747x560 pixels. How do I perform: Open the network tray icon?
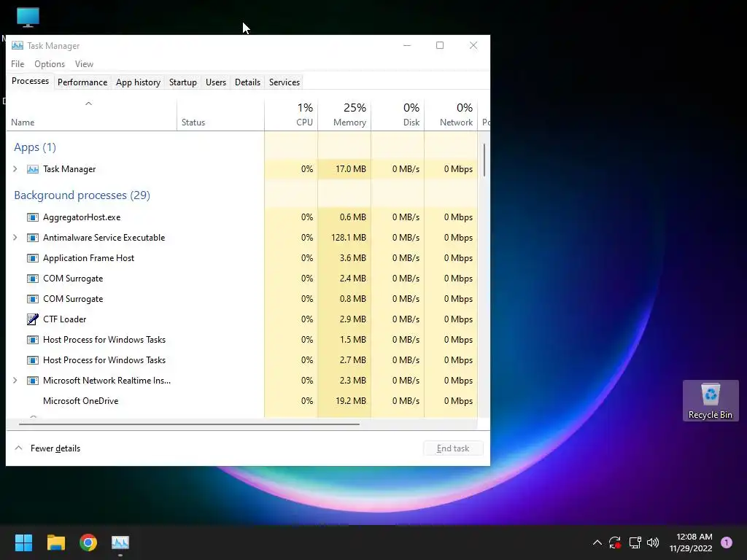635,542
